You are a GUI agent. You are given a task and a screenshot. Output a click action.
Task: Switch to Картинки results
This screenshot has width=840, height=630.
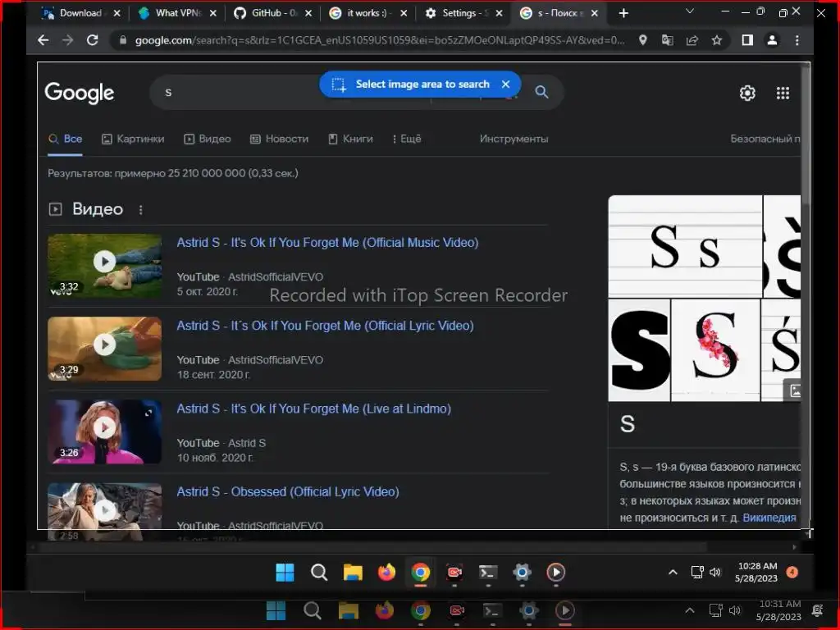133,139
